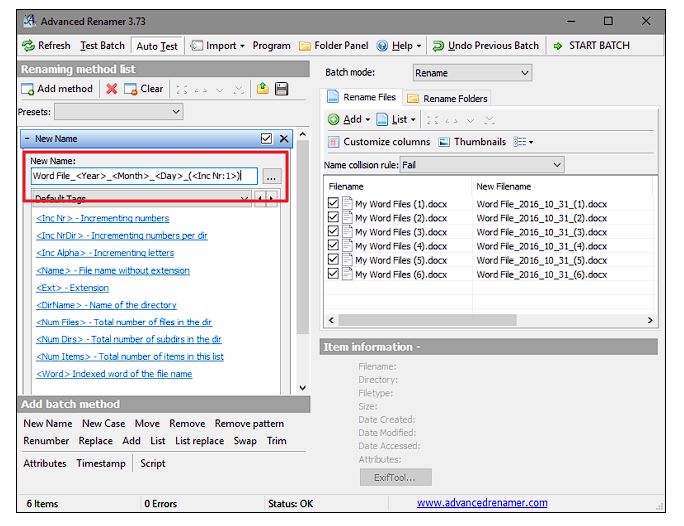684x526 pixels.
Task: Open the www.advancedrenamer.com link
Action: point(482,503)
